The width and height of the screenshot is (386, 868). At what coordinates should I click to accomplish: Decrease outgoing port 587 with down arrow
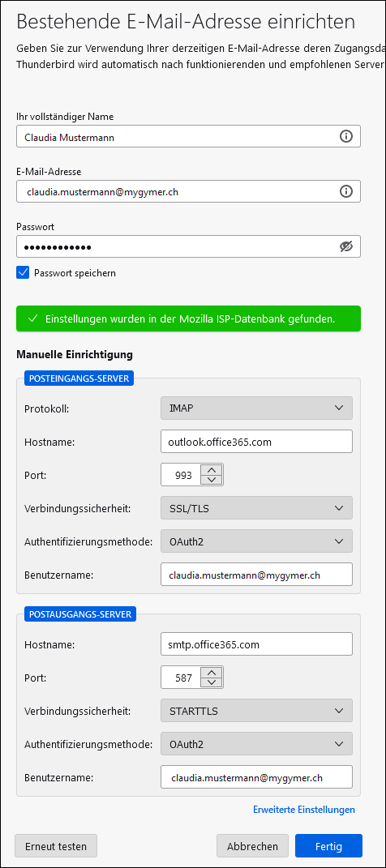click(x=211, y=682)
